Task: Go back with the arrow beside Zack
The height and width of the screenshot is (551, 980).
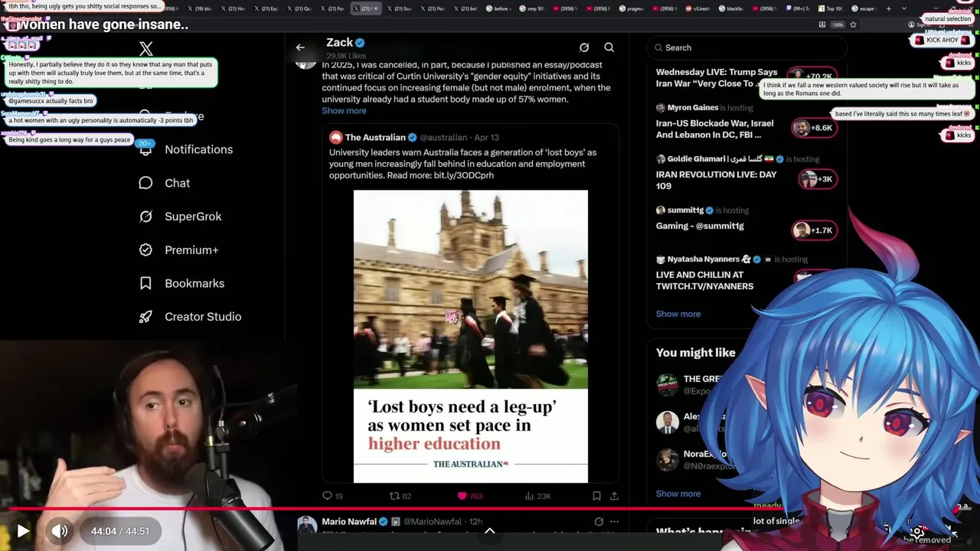Action: (x=300, y=47)
